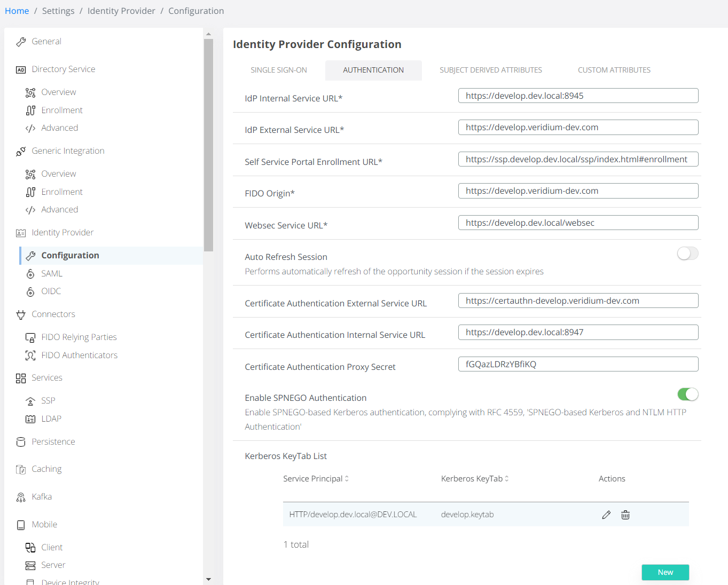Open the CUSTOM ATTRIBUTES tab
728x585 pixels.
[x=614, y=70]
